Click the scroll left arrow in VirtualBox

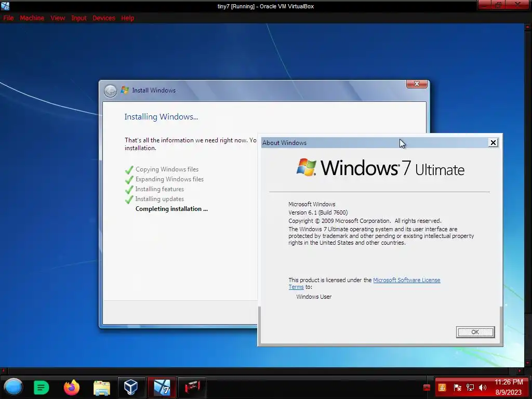(4, 371)
